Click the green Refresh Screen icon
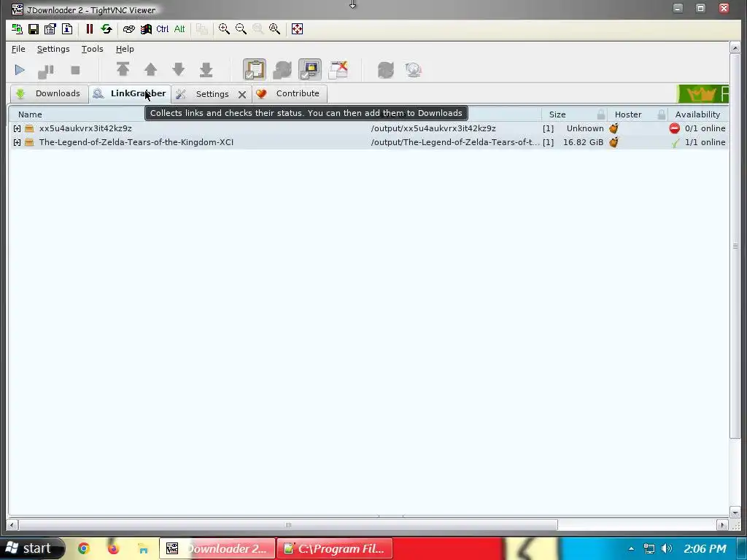The image size is (747, 560). (107, 29)
